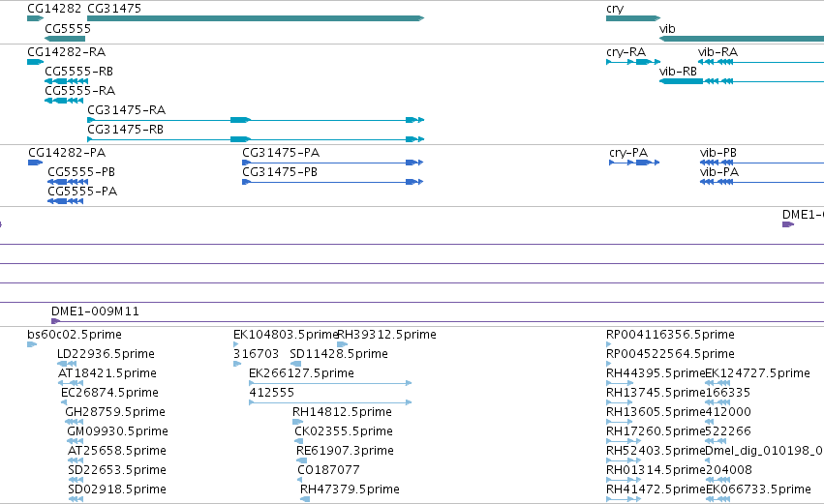Select RH41472.5prime EST label
Image resolution: width=824 pixels, height=504 pixels.
pos(656,489)
